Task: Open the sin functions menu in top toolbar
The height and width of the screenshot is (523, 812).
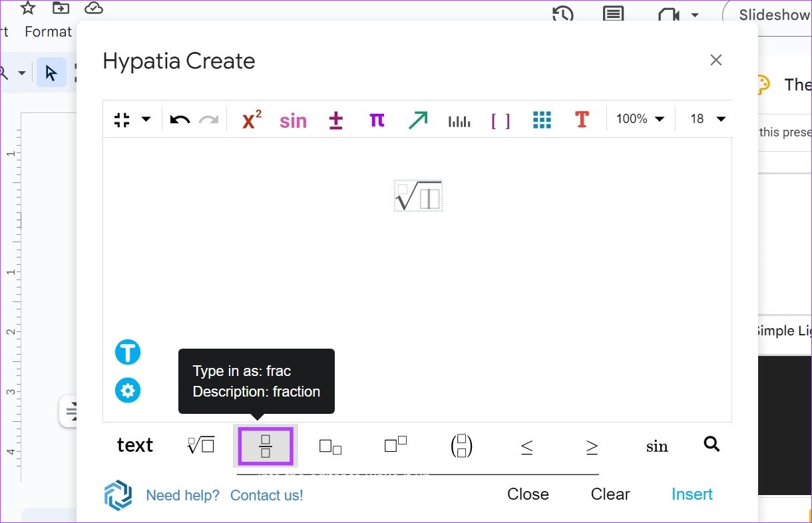Action: tap(293, 120)
